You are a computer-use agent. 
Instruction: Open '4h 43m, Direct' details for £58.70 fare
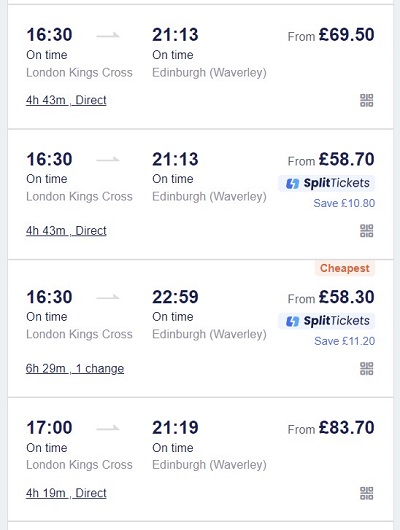click(66, 231)
